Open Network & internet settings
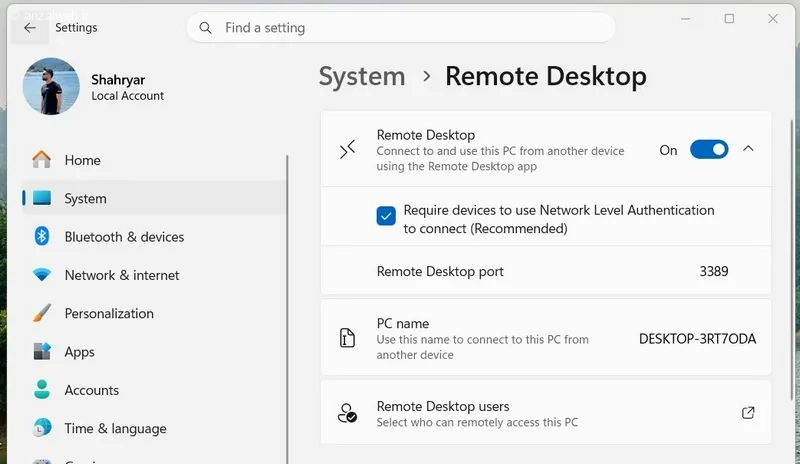 154,275
